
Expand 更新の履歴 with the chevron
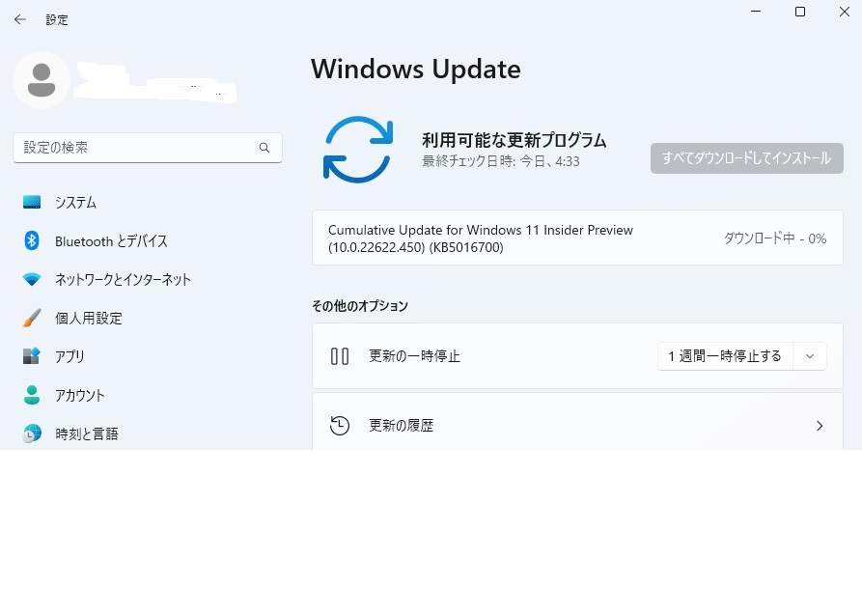820,426
